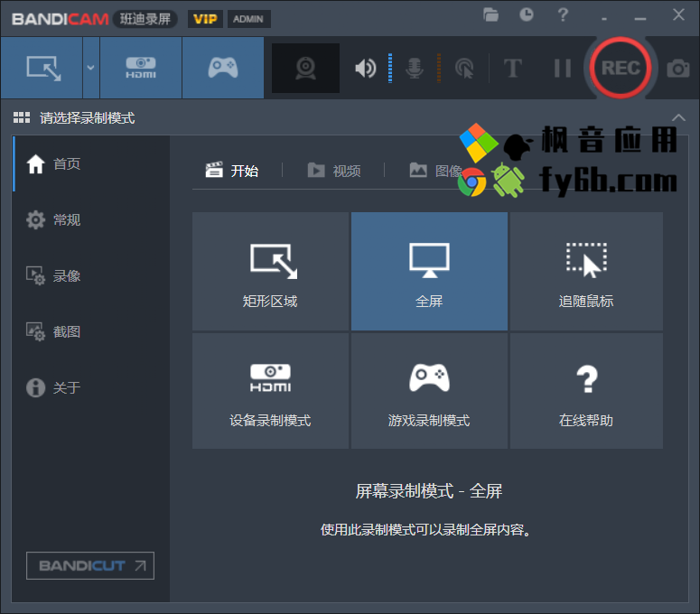Toggle the text overlay T icon
The width and height of the screenshot is (700, 614).
(512, 69)
